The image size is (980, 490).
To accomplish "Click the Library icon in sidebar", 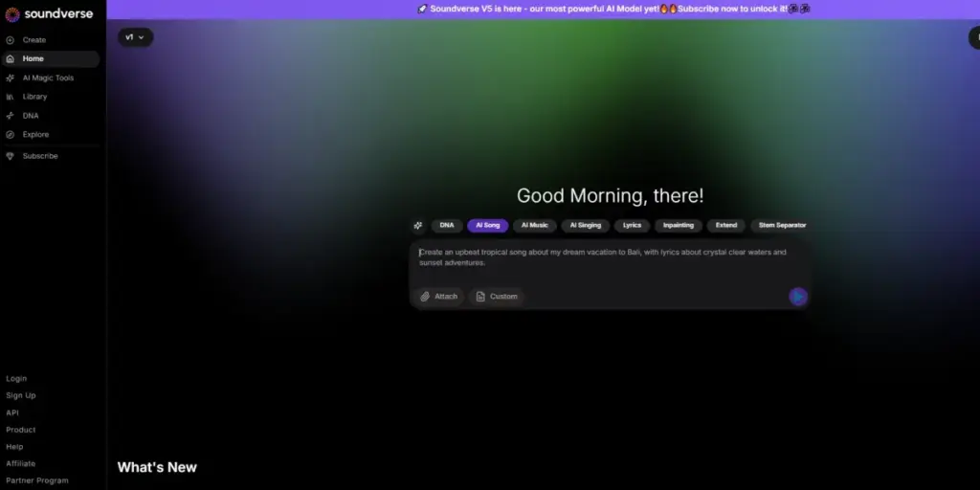I will (x=10, y=97).
